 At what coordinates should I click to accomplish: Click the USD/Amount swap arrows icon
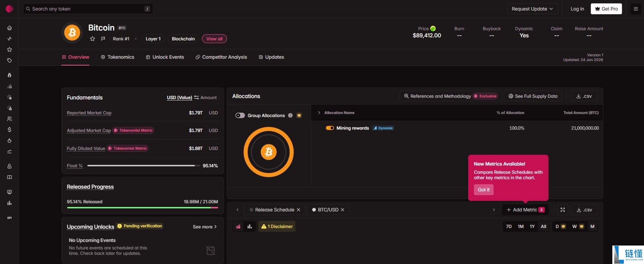[196, 97]
